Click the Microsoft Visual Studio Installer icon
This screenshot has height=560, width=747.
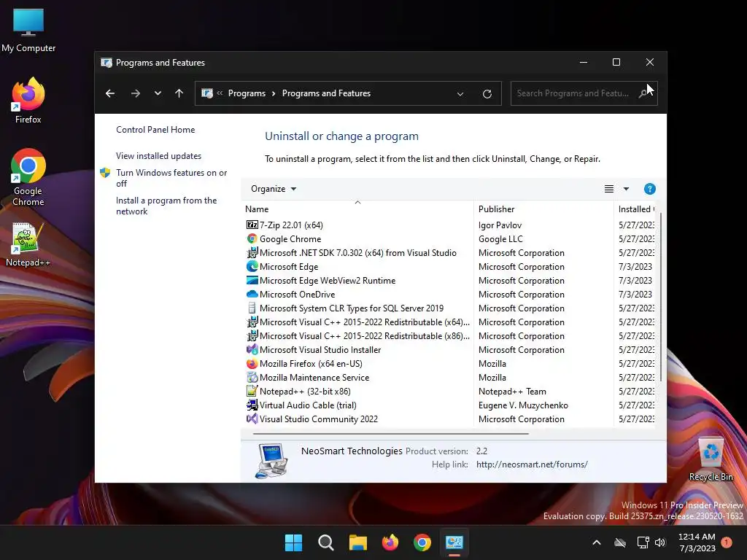point(252,349)
